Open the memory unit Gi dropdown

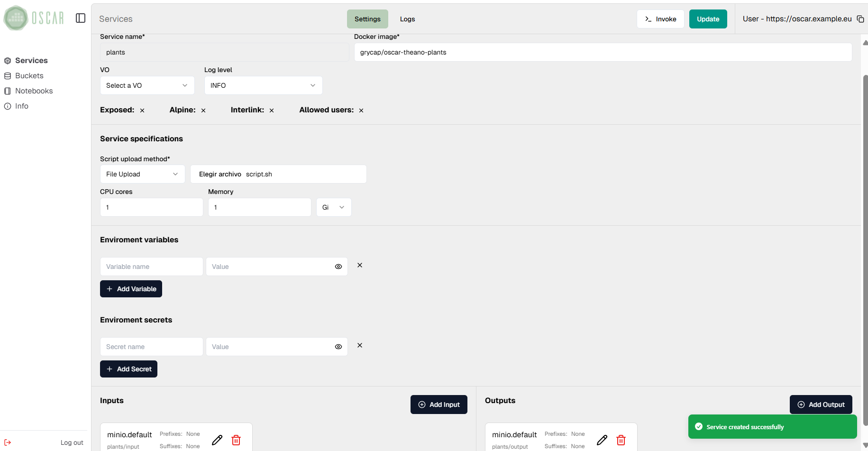coord(334,207)
